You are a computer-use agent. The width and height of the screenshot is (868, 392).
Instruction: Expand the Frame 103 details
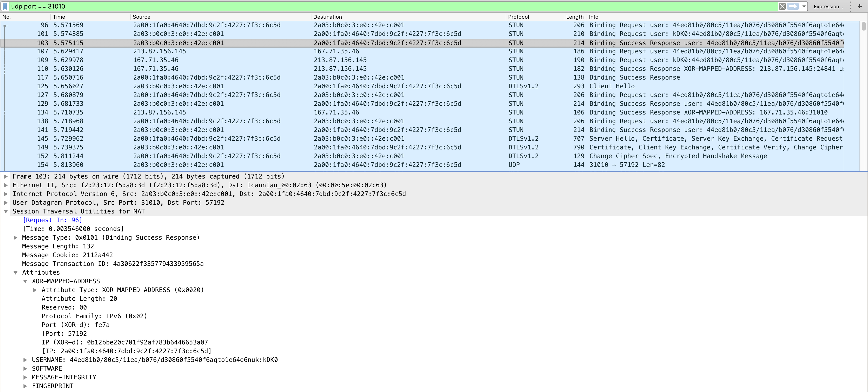[6, 176]
